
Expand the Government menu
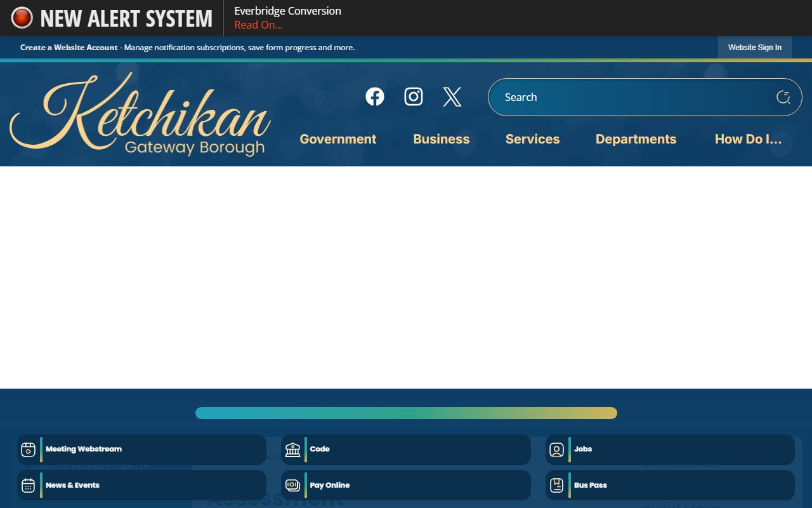click(337, 139)
